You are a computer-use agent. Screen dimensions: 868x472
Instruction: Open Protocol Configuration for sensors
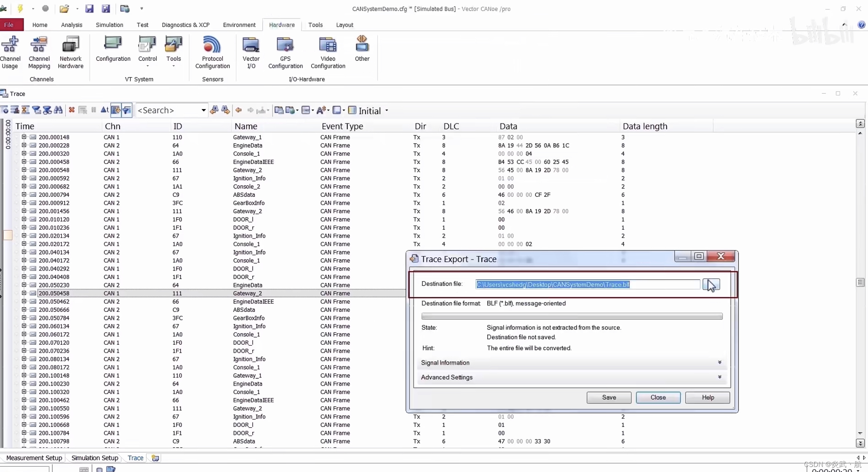point(212,53)
